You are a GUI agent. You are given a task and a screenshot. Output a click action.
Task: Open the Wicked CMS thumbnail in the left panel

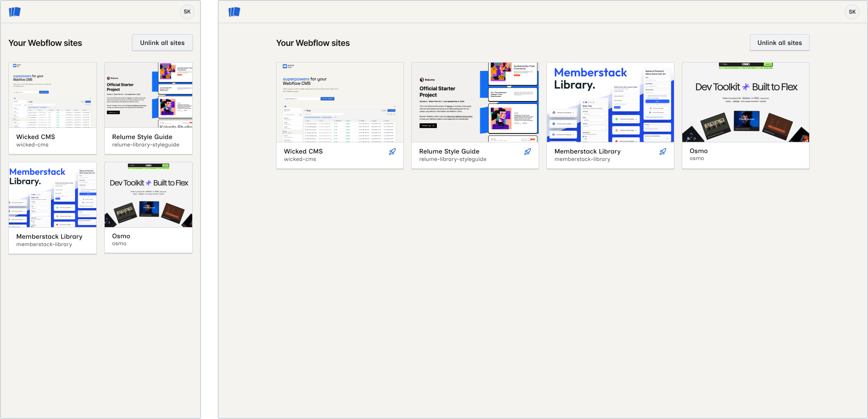tap(53, 95)
